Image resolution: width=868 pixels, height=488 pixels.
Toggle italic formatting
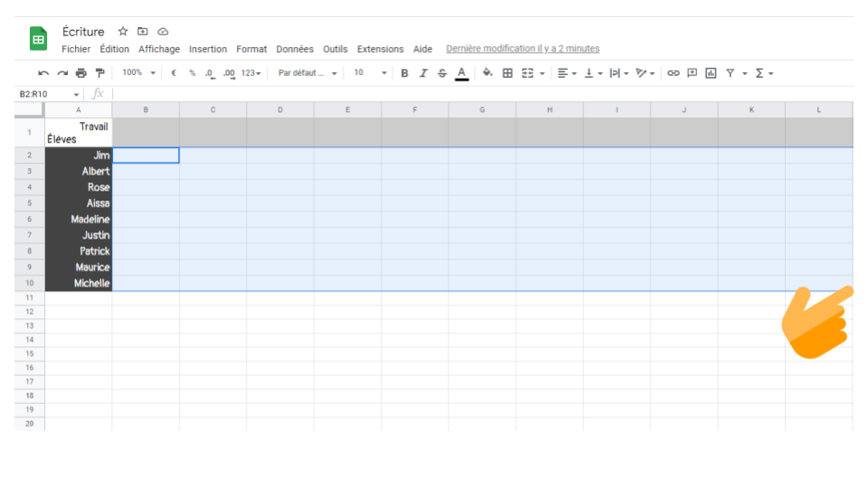(423, 73)
